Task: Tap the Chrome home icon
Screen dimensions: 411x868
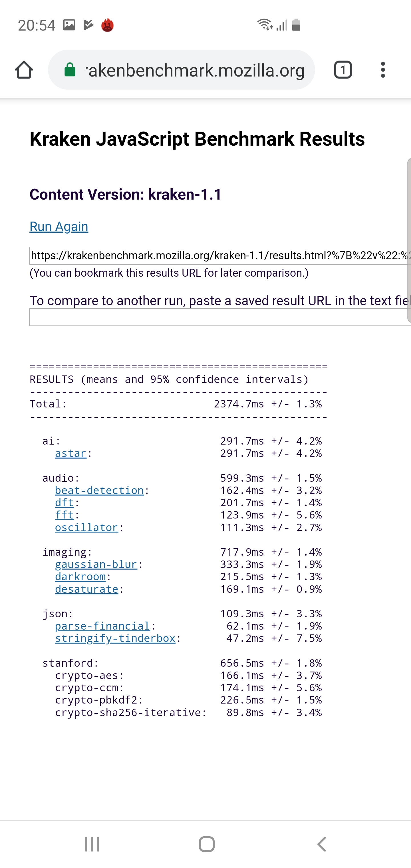Action: 24,70
